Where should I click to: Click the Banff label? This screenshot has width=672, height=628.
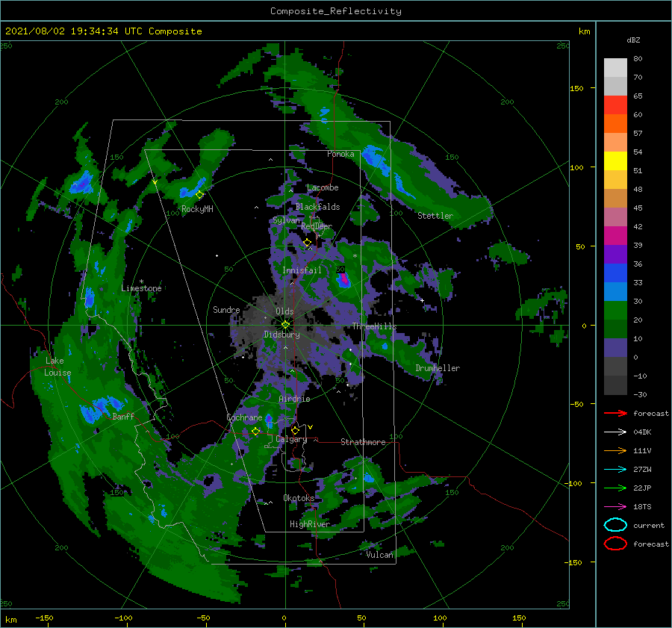pyautogui.click(x=123, y=417)
